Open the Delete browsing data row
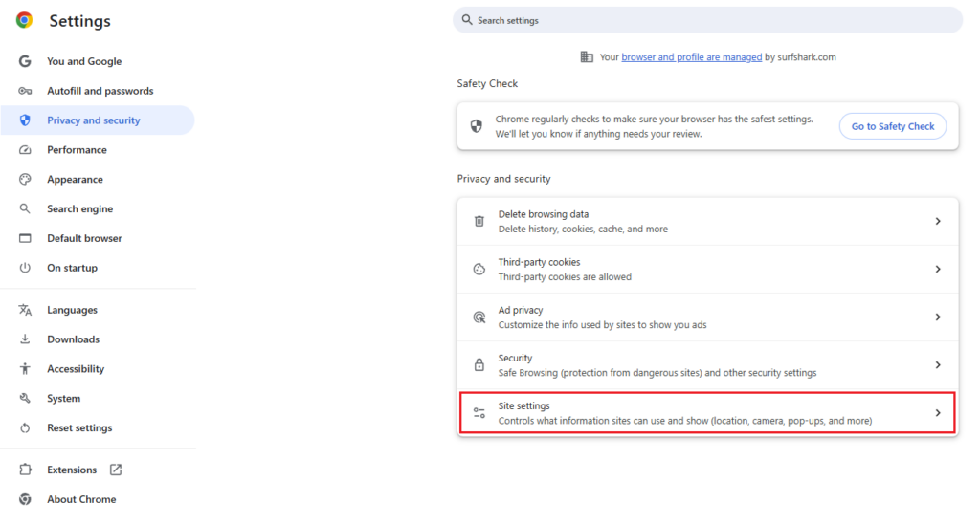The height and width of the screenshot is (525, 980). click(x=707, y=221)
